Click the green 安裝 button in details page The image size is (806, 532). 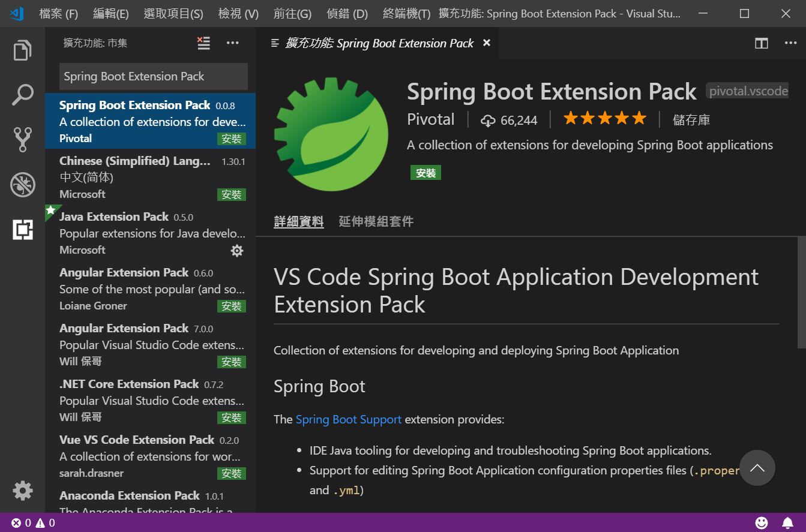click(x=426, y=173)
